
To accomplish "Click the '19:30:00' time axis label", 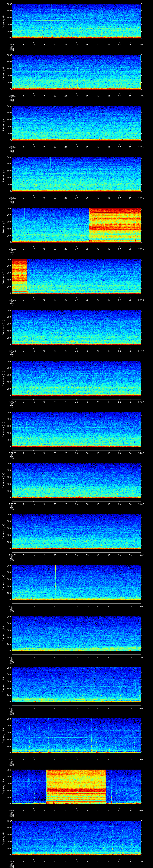I will coord(12,861).
